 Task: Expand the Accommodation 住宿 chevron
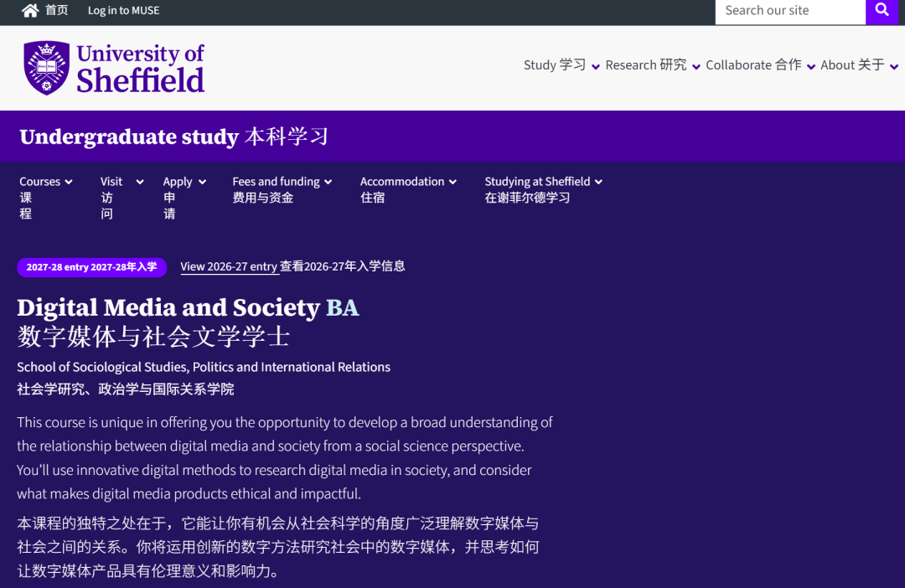452,183
